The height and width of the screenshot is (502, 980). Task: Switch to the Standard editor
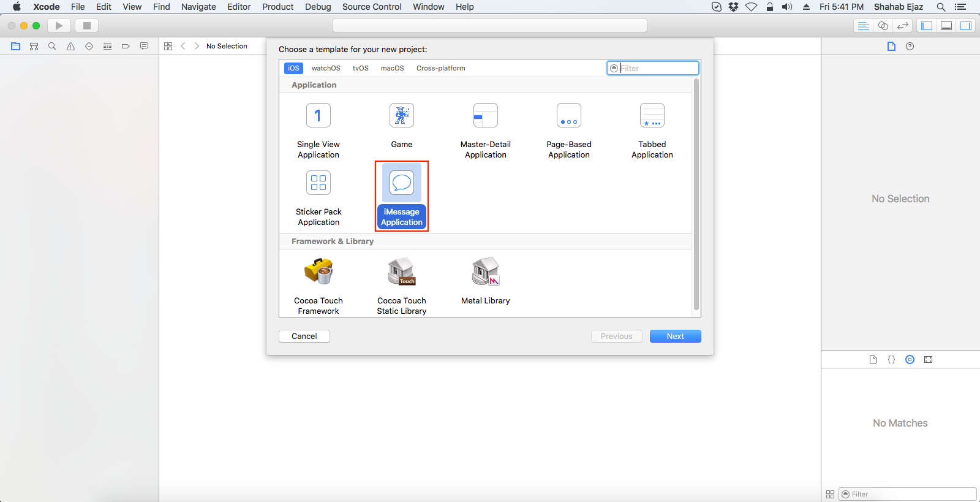864,26
